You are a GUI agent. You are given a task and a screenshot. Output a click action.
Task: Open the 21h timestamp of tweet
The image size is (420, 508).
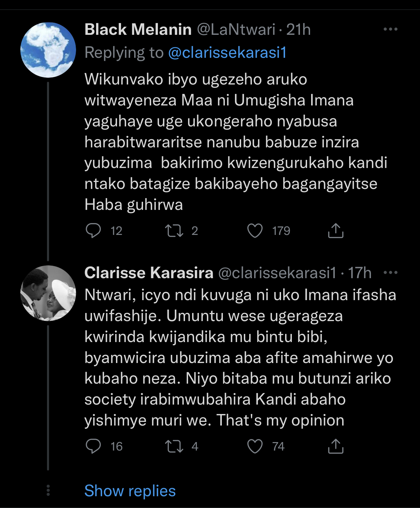coord(298,30)
